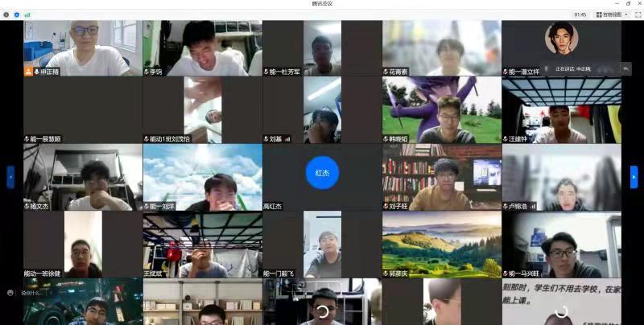Select 申正精's video tile

(83, 47)
